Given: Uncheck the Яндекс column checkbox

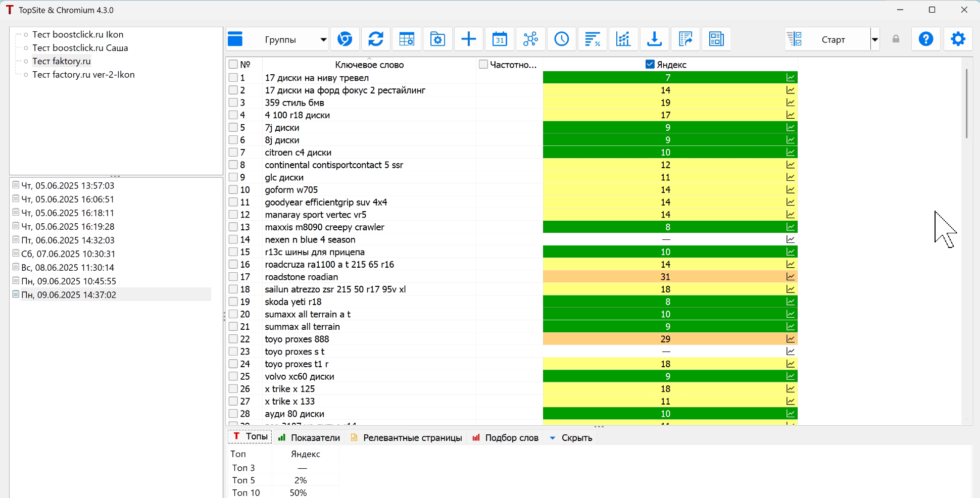Looking at the screenshot, I should coord(650,64).
